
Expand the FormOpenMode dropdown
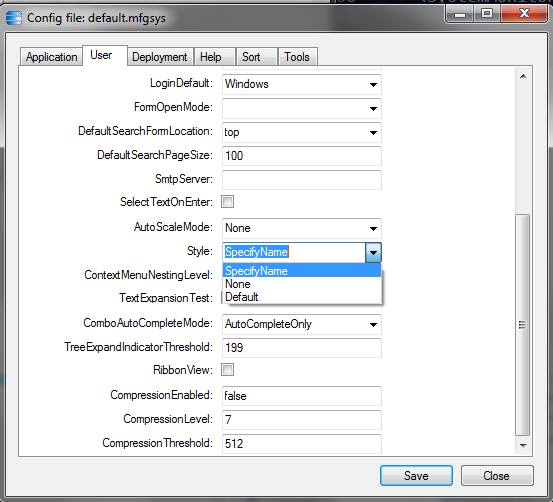click(373, 108)
